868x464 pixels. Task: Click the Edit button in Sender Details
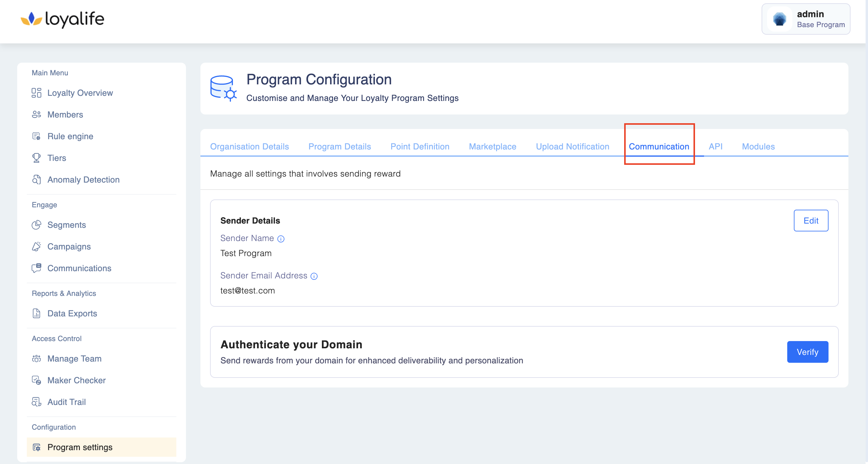click(810, 221)
